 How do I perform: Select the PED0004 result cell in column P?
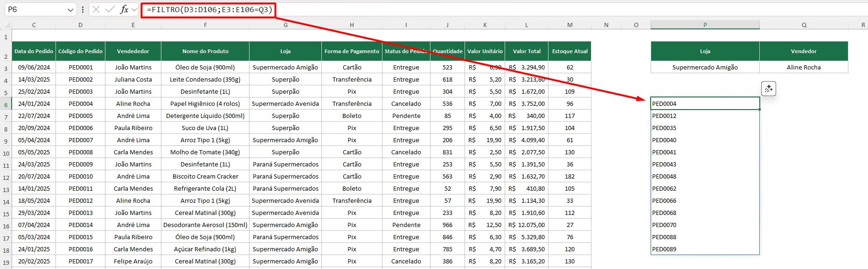[704, 103]
